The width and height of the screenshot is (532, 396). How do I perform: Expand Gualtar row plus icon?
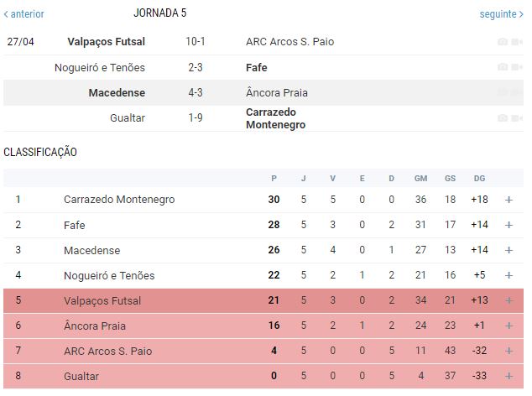point(509,377)
